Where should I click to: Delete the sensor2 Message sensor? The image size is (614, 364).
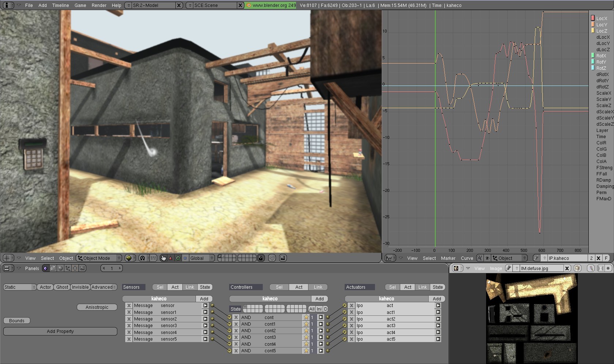(x=129, y=319)
